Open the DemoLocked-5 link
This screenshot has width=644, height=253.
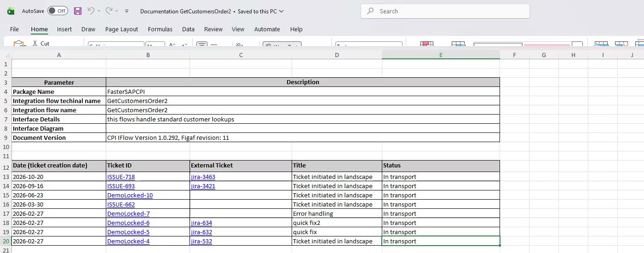point(128,232)
